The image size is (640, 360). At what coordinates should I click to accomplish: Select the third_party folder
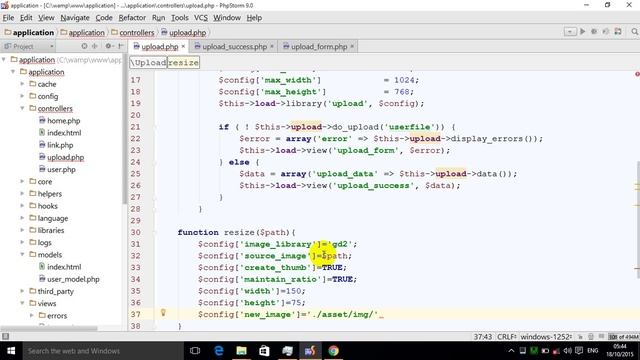click(x=51, y=291)
